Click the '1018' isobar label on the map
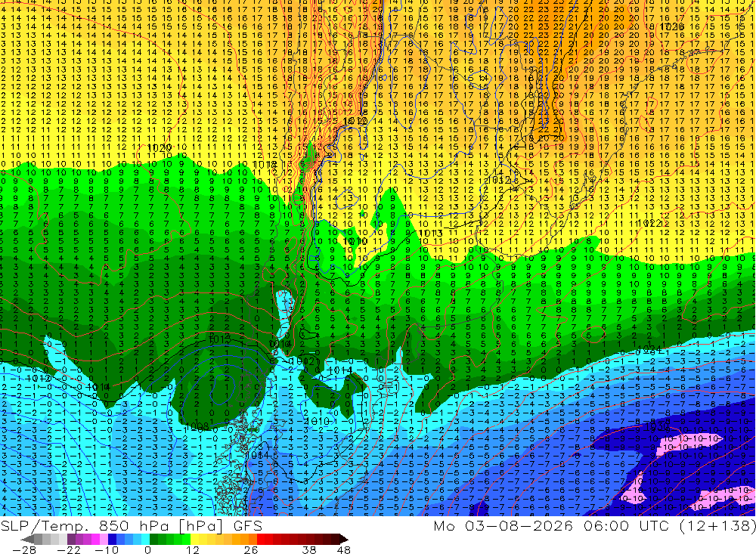Viewport: 756px width, 554px height. [x=264, y=165]
